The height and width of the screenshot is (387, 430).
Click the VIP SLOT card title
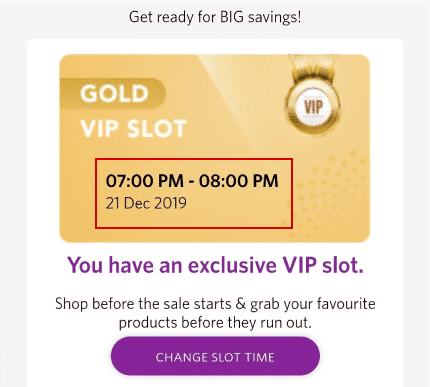(134, 128)
